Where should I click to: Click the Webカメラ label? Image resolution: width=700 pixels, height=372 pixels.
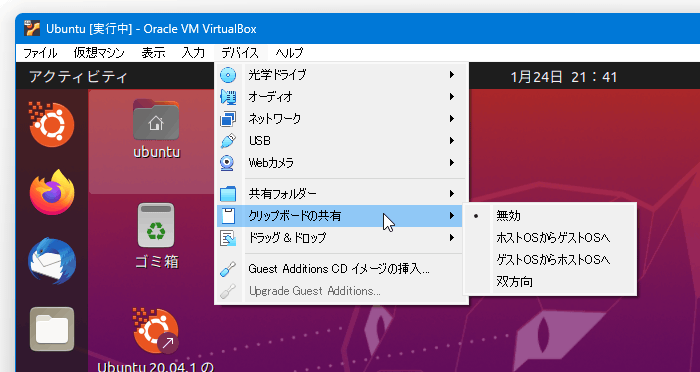[271, 163]
